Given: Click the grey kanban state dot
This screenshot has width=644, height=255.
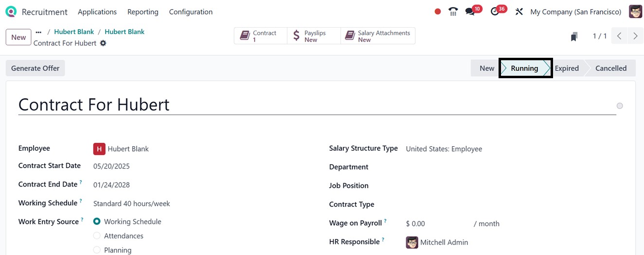Looking at the screenshot, I should pyautogui.click(x=620, y=106).
